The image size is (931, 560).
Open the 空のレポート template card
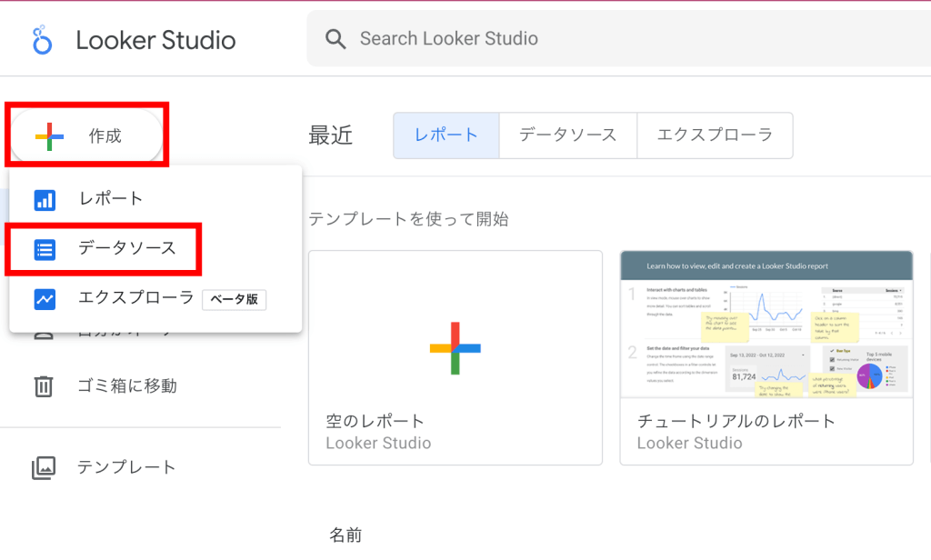click(x=455, y=357)
